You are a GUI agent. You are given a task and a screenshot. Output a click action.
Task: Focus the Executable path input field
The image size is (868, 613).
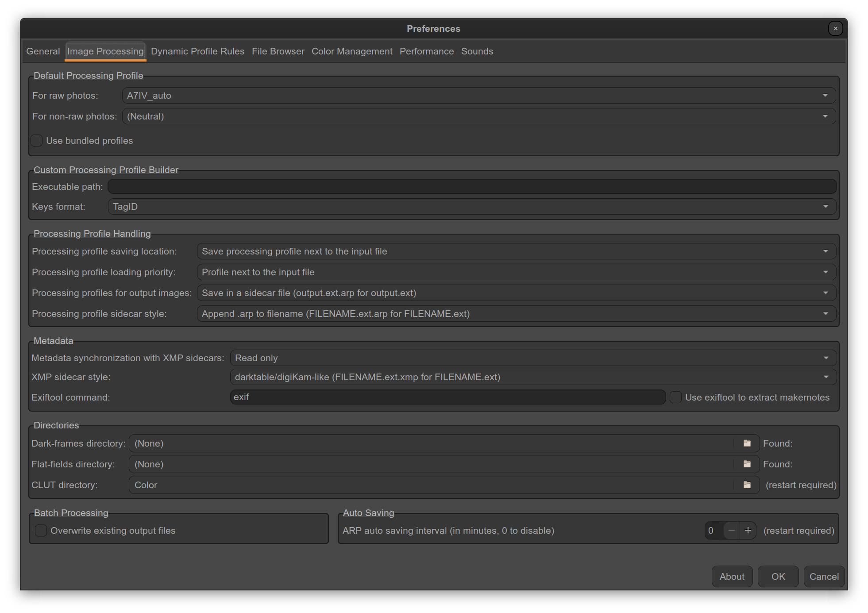coord(472,186)
